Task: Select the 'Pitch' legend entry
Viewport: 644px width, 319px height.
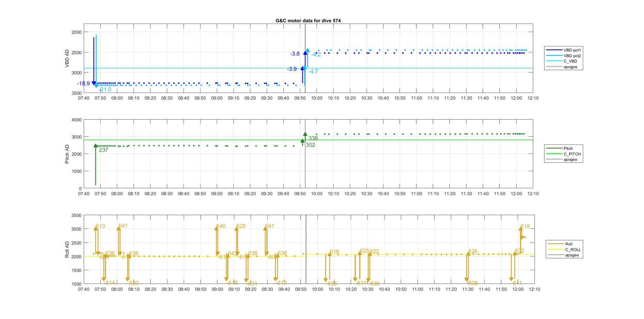Action: coord(559,148)
